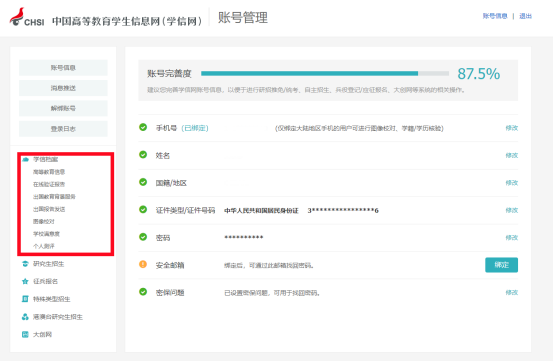553x361 pixels.
Task: Click 退出 link at top right
Action: 525,16
